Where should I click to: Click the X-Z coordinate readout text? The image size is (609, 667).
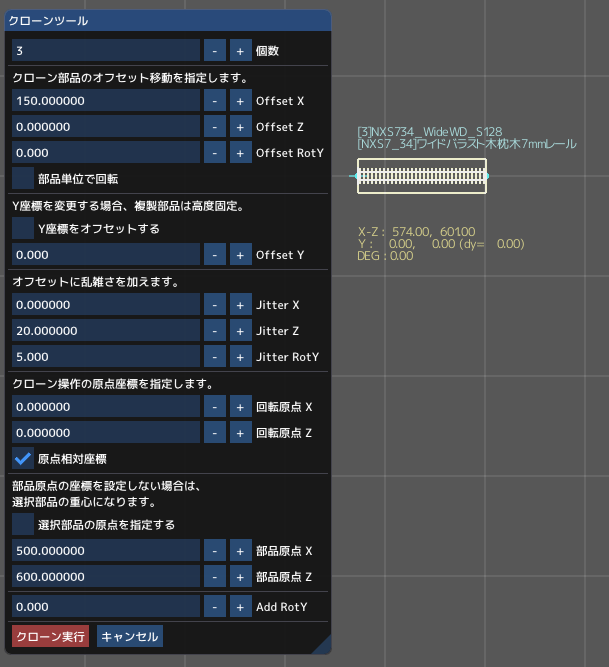click(416, 231)
